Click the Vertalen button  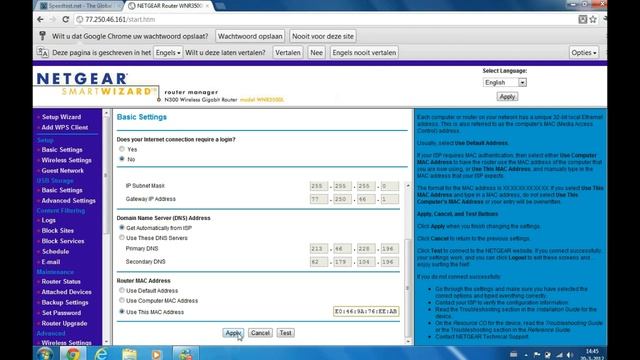click(x=288, y=52)
